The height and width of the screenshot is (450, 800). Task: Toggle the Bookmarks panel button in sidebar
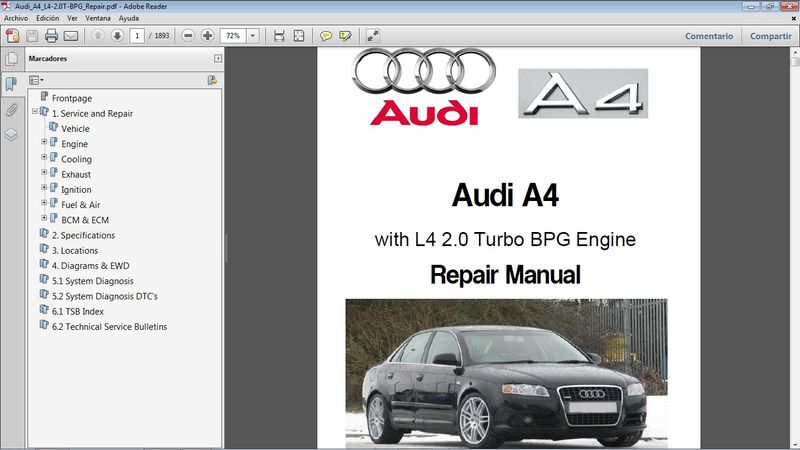pyautogui.click(x=11, y=84)
